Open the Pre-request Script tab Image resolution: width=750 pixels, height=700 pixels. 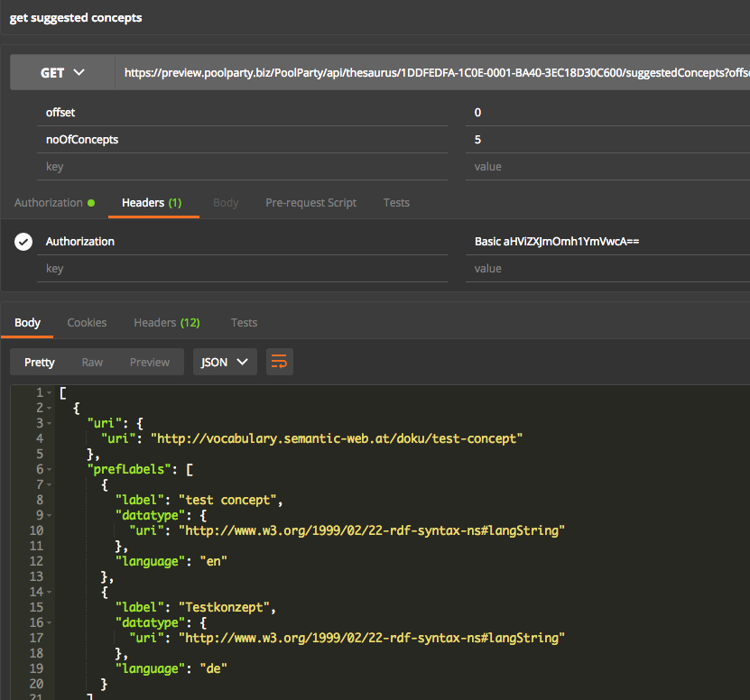pyautogui.click(x=310, y=203)
